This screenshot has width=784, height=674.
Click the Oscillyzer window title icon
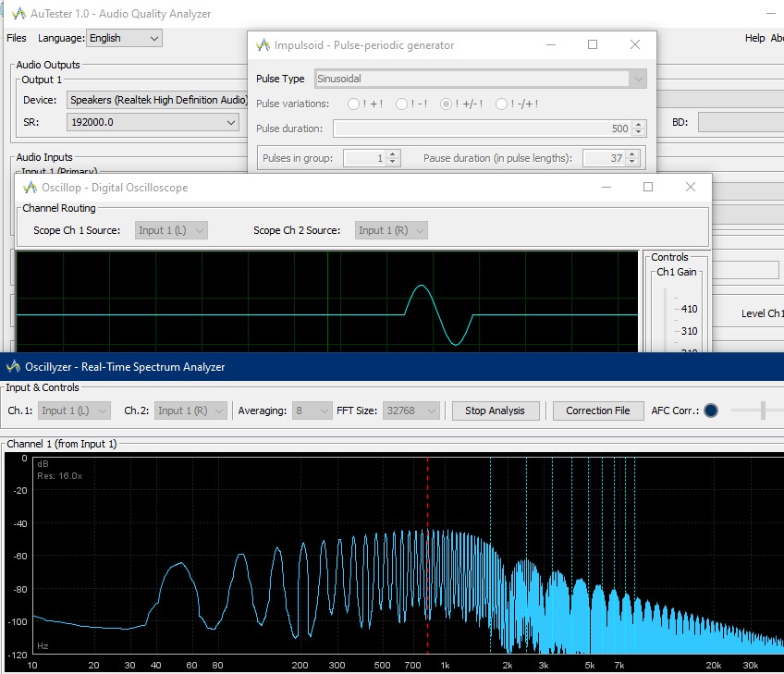(14, 366)
